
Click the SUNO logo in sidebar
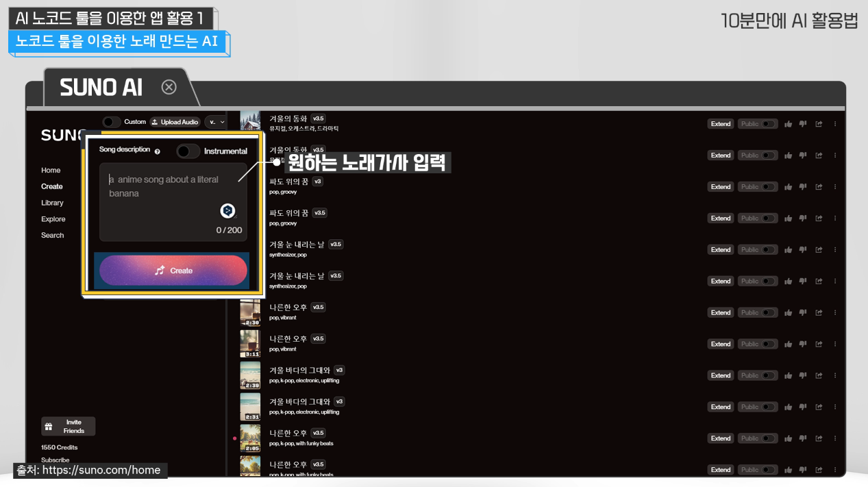(x=62, y=135)
